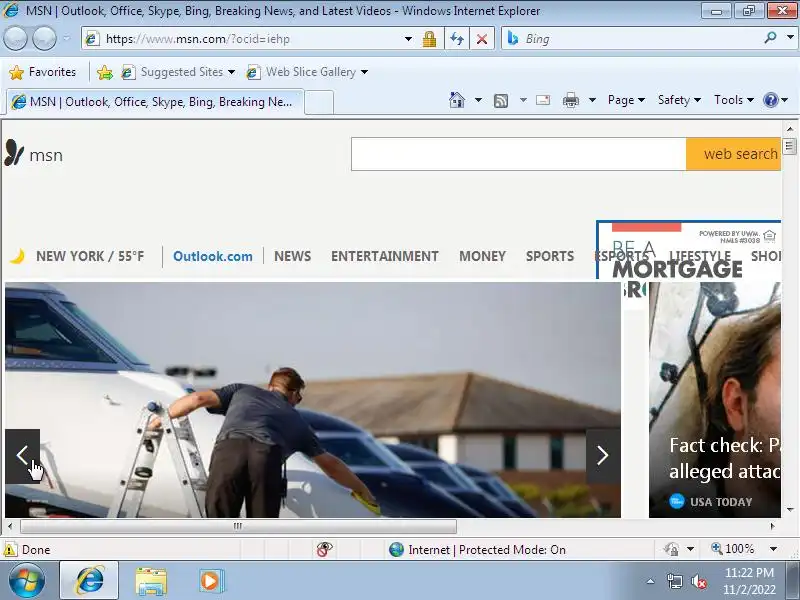Click the moon weather icon

(17, 256)
